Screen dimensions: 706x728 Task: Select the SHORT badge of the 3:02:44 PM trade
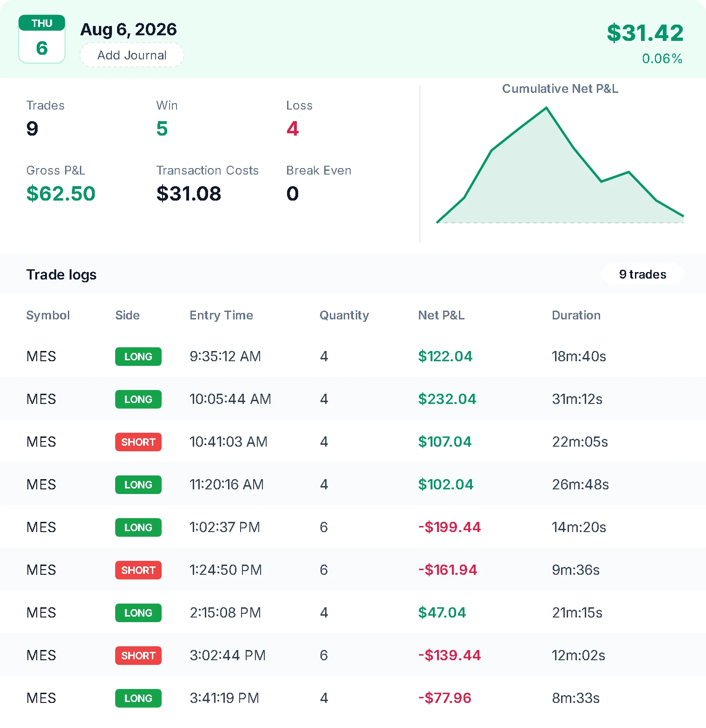click(x=138, y=656)
